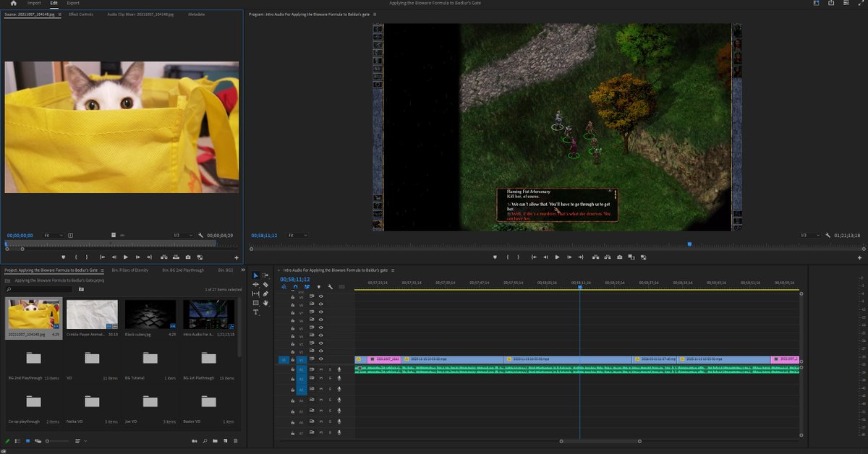Switch the Project panel to List view
The width and height of the screenshot is (868, 454).
(17, 441)
